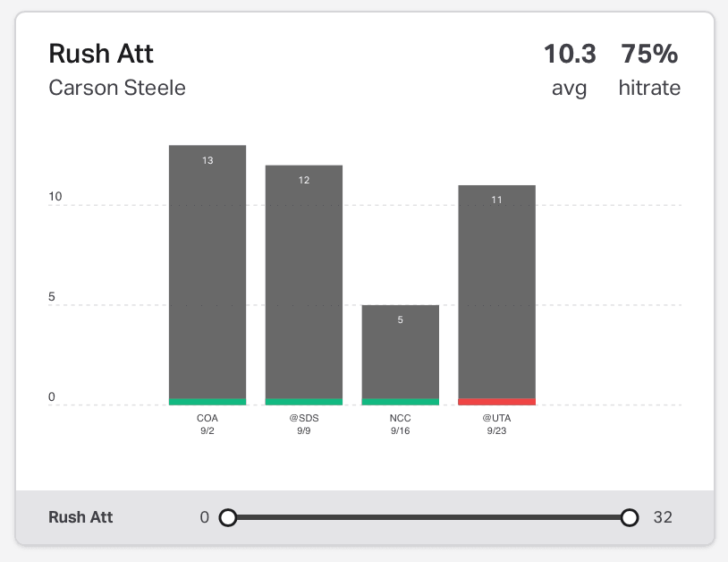Click the Rush Att label beside slider
Image resolution: width=728 pixels, height=562 pixels.
coord(80,517)
